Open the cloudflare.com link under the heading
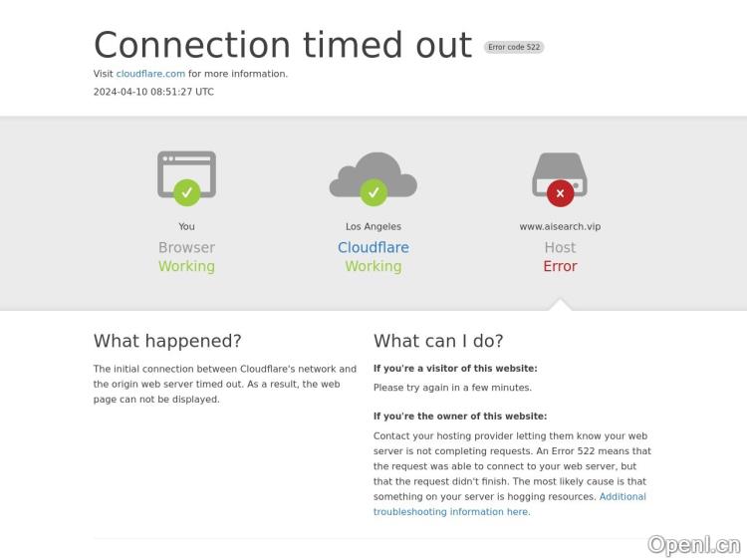747x560 pixels. pos(150,74)
